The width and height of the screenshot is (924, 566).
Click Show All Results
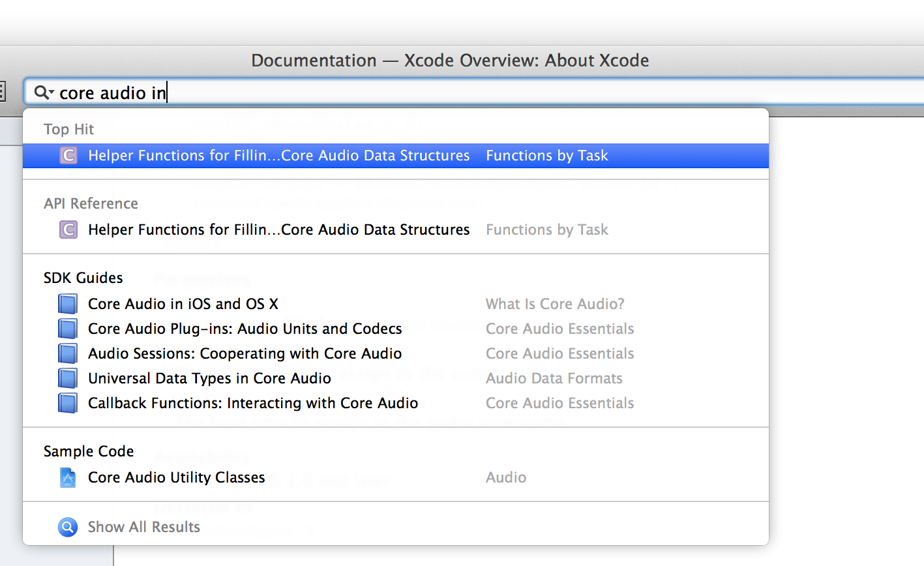(x=144, y=527)
